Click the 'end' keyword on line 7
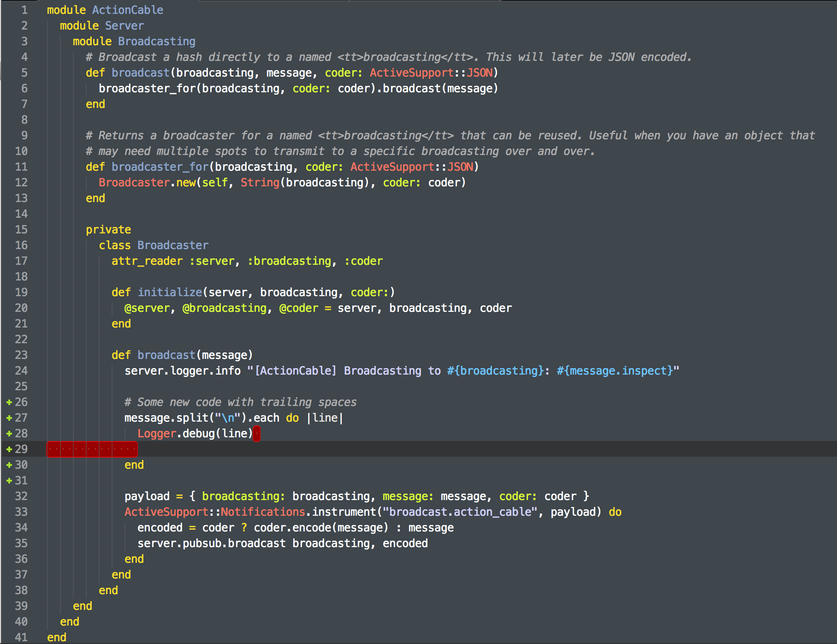Viewport: 837px width, 644px height. 95,104
